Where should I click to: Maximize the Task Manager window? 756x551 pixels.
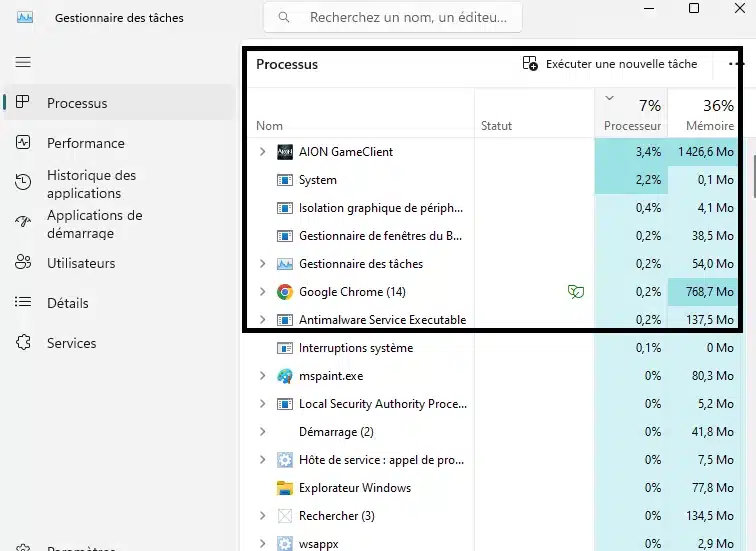pos(694,8)
